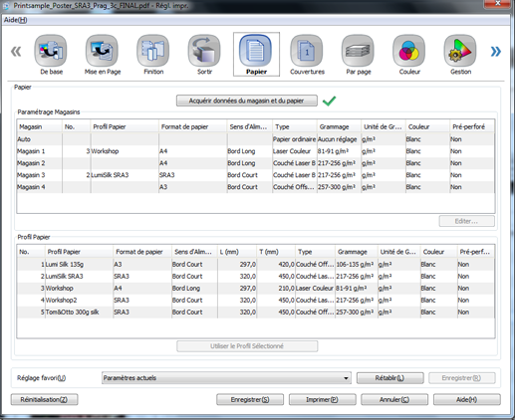
Task: Click the Réinitialisation(Z) button
Action: click(x=44, y=399)
